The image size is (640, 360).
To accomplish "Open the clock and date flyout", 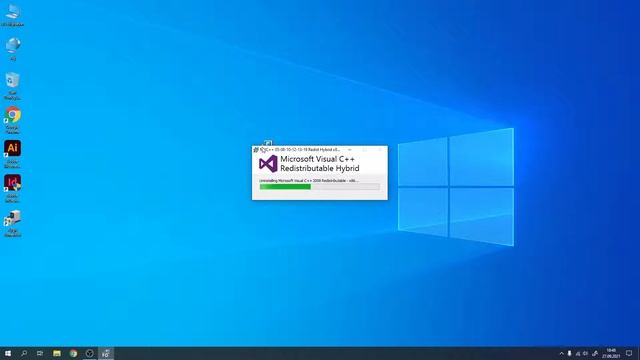I will tap(611, 353).
